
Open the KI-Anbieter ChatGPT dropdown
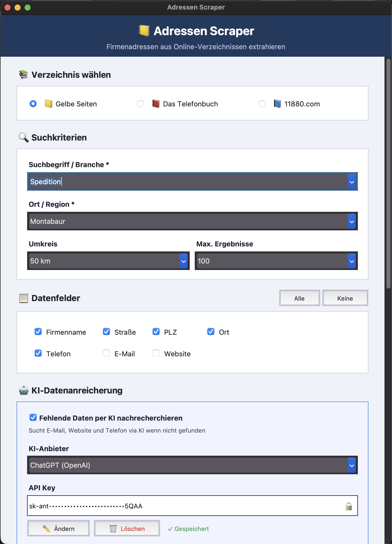click(352, 465)
